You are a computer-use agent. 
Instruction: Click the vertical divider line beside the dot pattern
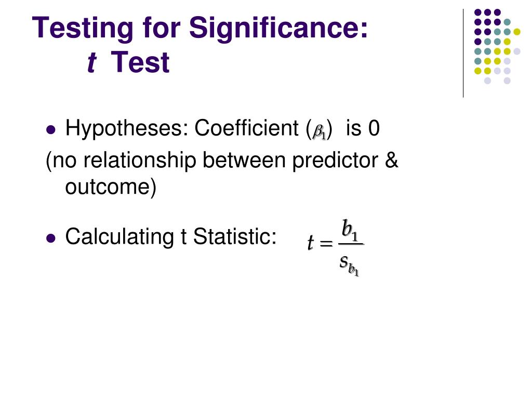pyautogui.click(x=463, y=54)
